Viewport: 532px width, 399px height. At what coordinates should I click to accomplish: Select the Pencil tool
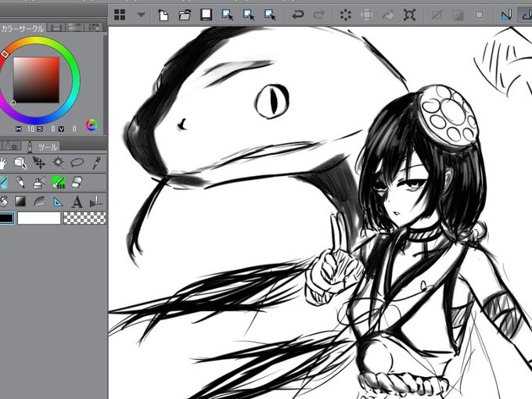pos(20,182)
